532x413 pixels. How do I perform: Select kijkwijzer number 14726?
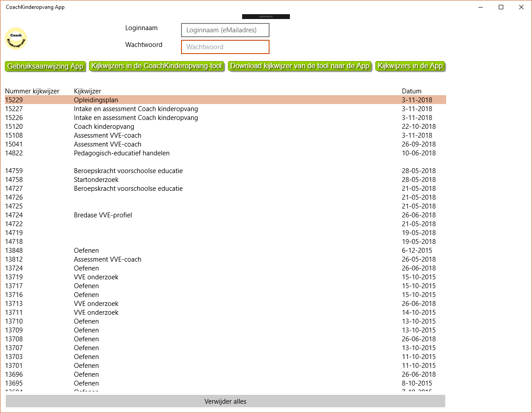pos(225,197)
